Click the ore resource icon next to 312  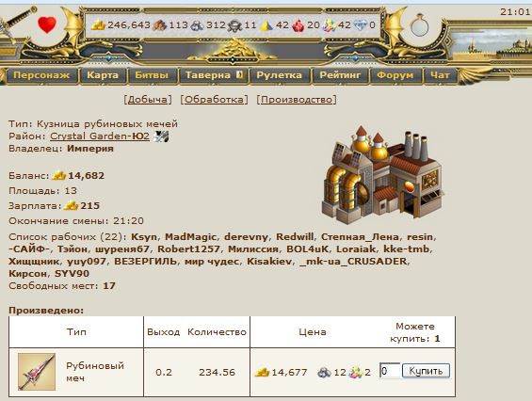click(x=197, y=25)
